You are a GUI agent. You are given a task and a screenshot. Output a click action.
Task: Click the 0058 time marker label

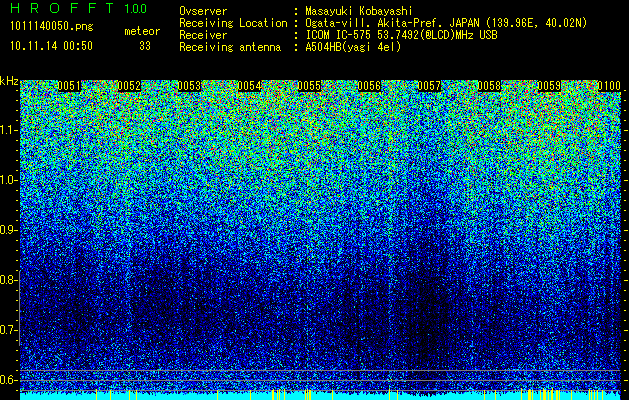[489, 86]
